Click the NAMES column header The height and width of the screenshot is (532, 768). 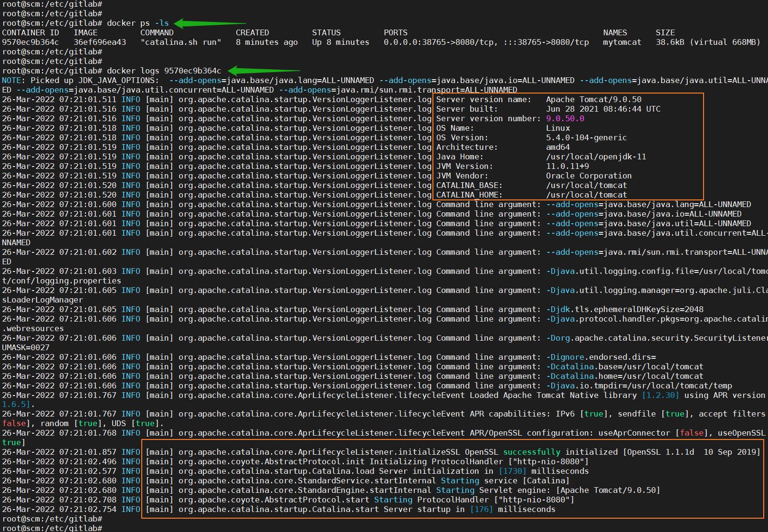(x=615, y=32)
